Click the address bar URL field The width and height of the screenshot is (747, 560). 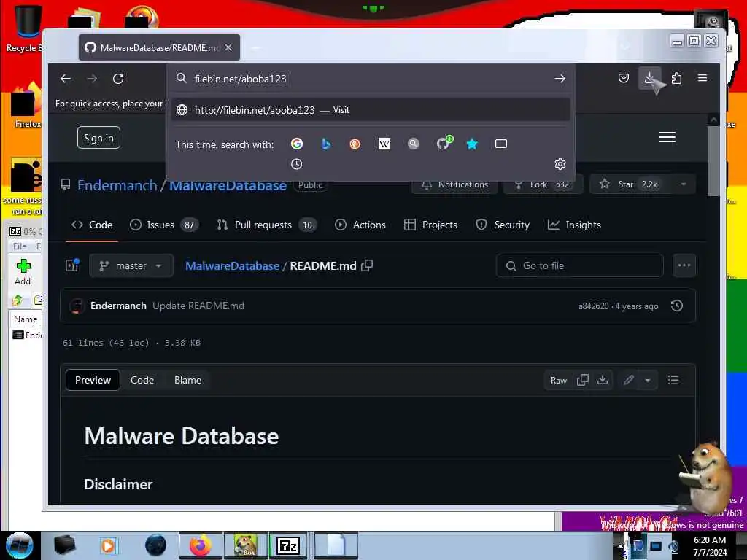[371, 79]
